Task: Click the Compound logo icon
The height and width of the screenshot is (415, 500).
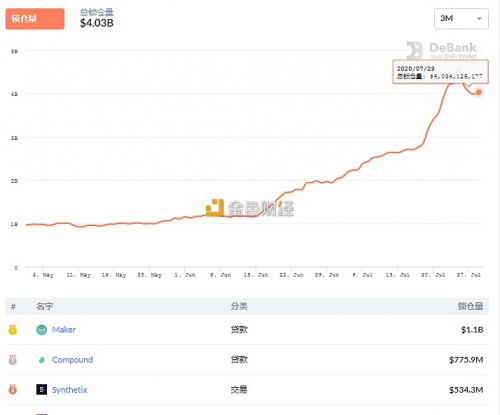Action: (x=42, y=360)
